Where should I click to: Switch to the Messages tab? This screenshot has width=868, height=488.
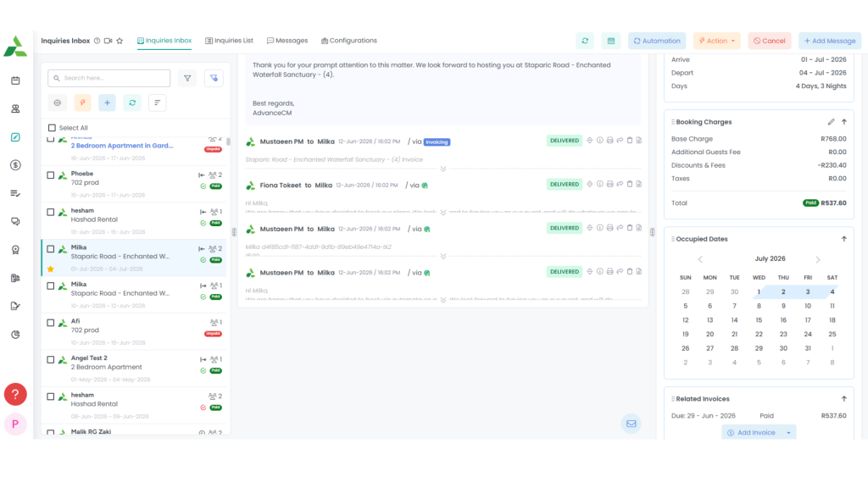tap(287, 41)
